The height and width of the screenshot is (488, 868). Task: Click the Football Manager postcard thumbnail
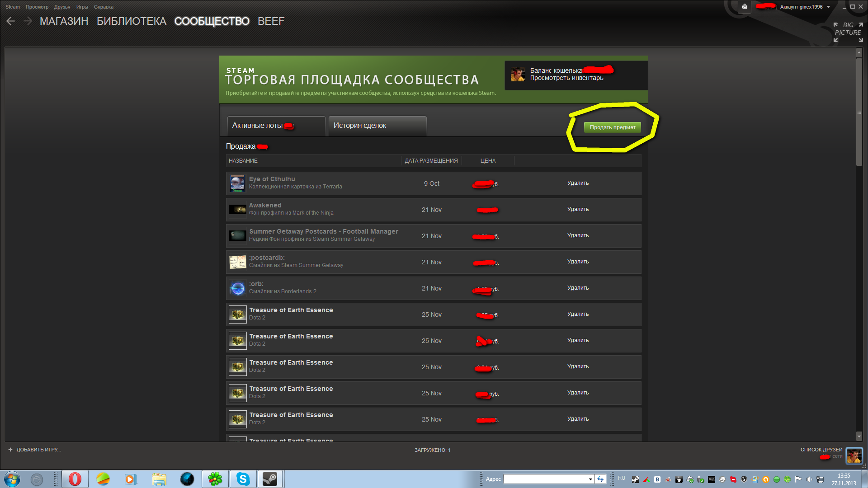[x=237, y=236]
